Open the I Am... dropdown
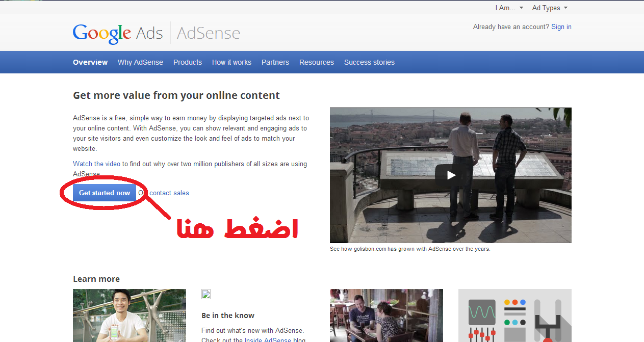 509,8
